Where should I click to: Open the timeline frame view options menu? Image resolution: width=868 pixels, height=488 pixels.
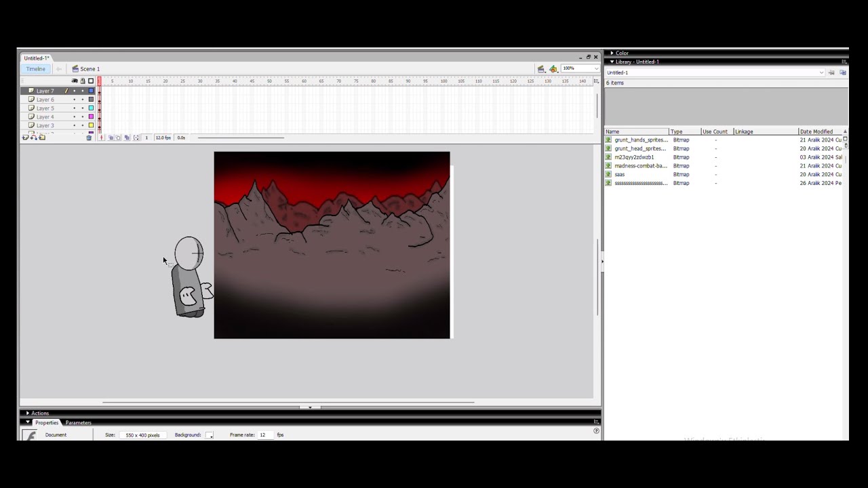tap(596, 81)
